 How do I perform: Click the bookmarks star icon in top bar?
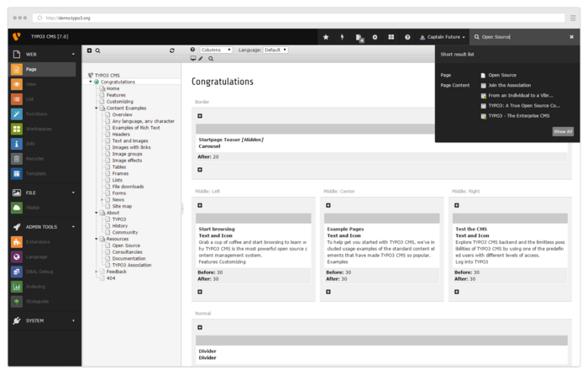click(x=326, y=37)
